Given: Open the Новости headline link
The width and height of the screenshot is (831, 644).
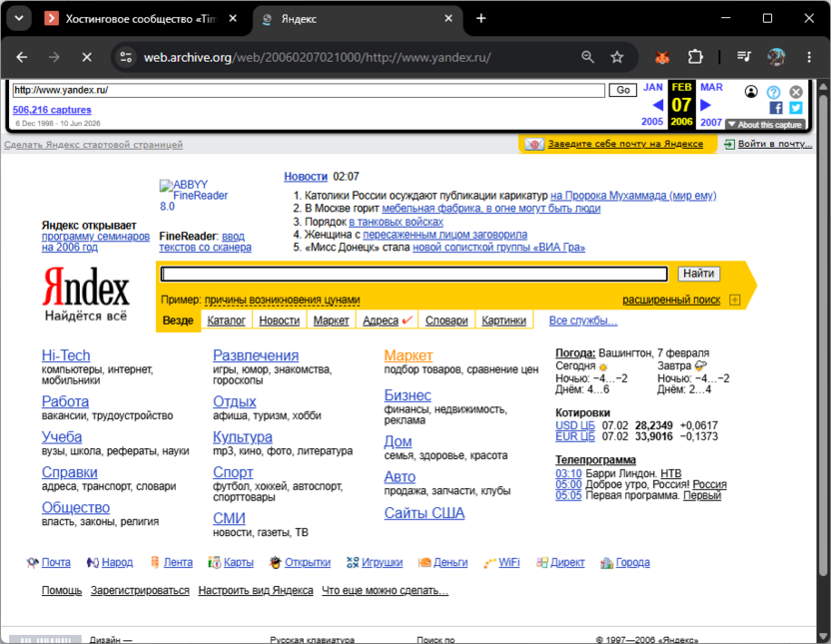Looking at the screenshot, I should click(306, 177).
